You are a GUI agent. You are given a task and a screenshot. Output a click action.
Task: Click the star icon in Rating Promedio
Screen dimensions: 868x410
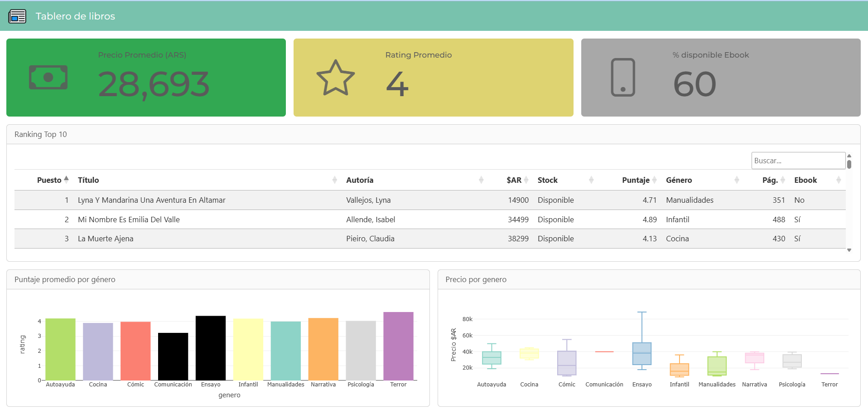tap(335, 78)
